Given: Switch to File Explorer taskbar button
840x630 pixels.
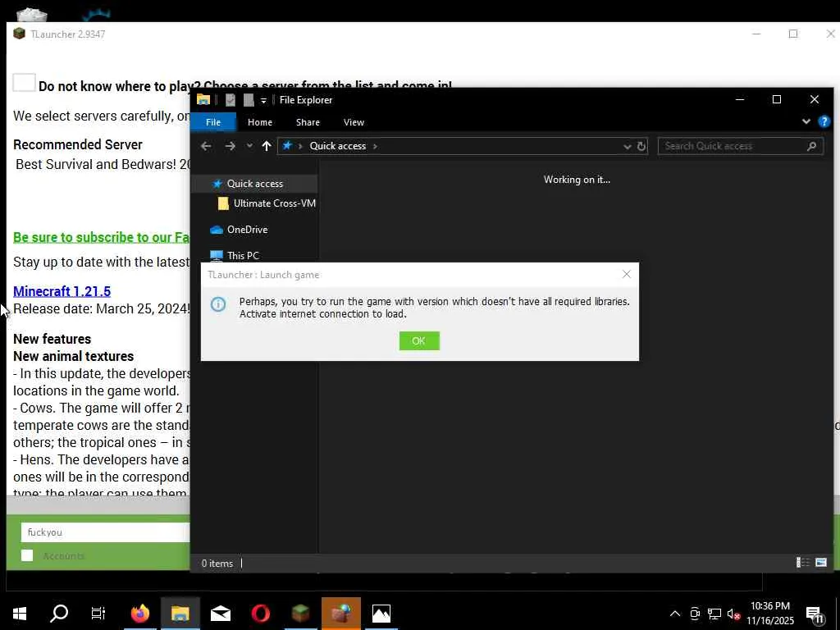Looking at the screenshot, I should (180, 614).
